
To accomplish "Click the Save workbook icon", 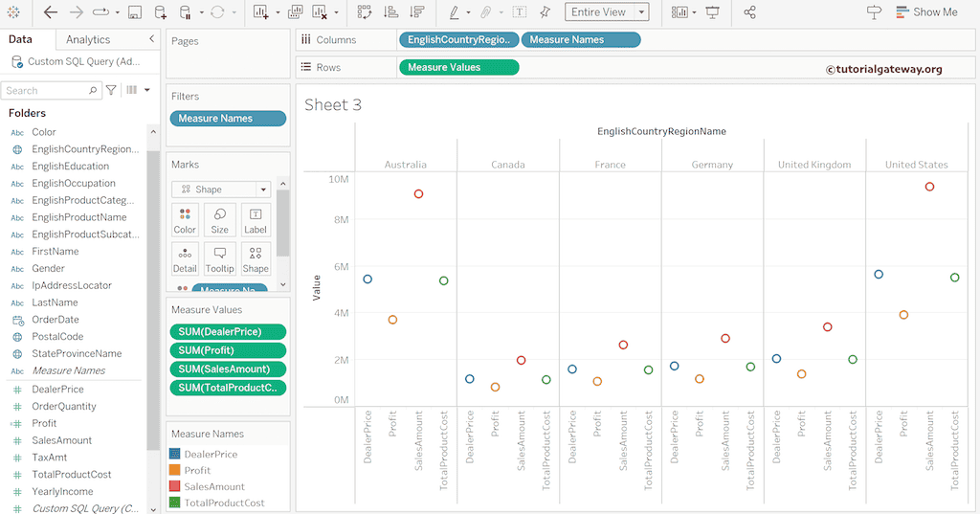I will point(134,11).
